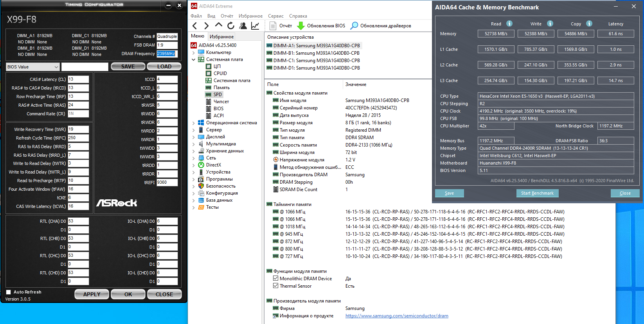
Task: Open the graph icon in AIDA64 toolbar
Action: pos(255,26)
